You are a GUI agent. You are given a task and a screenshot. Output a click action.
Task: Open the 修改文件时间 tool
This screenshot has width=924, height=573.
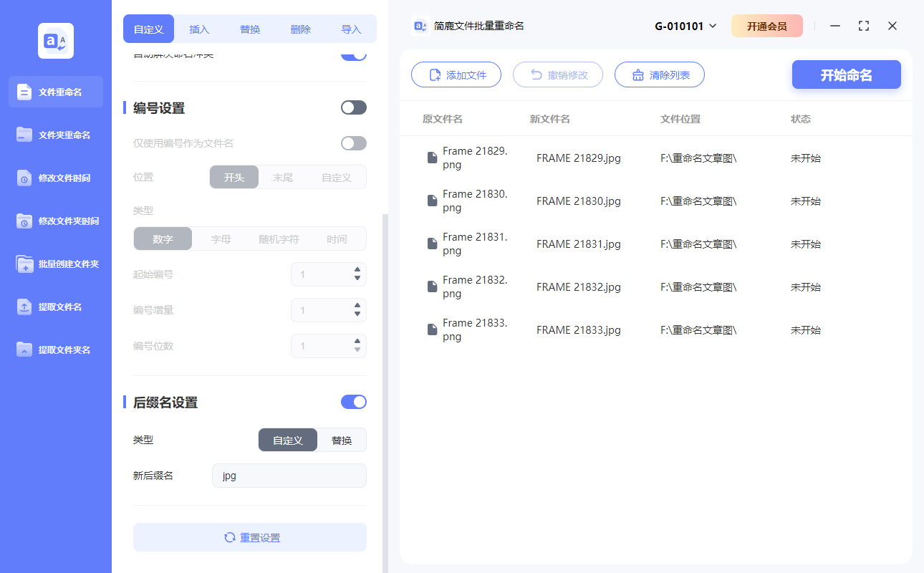pos(55,178)
